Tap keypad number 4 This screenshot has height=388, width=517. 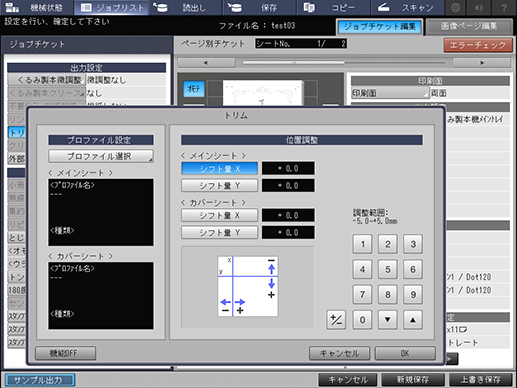click(x=362, y=269)
